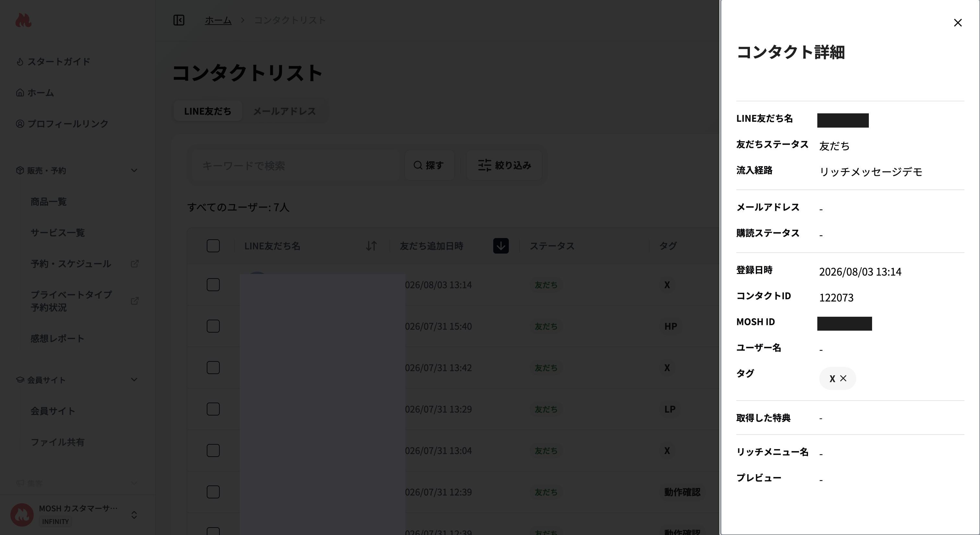The height and width of the screenshot is (535, 980).
Task: Open the 絞り込み filter button
Action: click(x=504, y=165)
